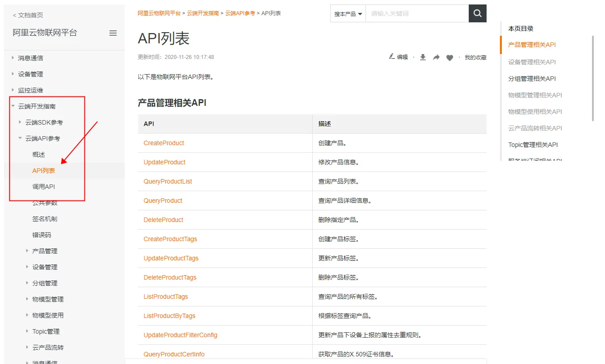Click the 编辑 text link
Screen dimensions: 605x364
(x=402, y=57)
